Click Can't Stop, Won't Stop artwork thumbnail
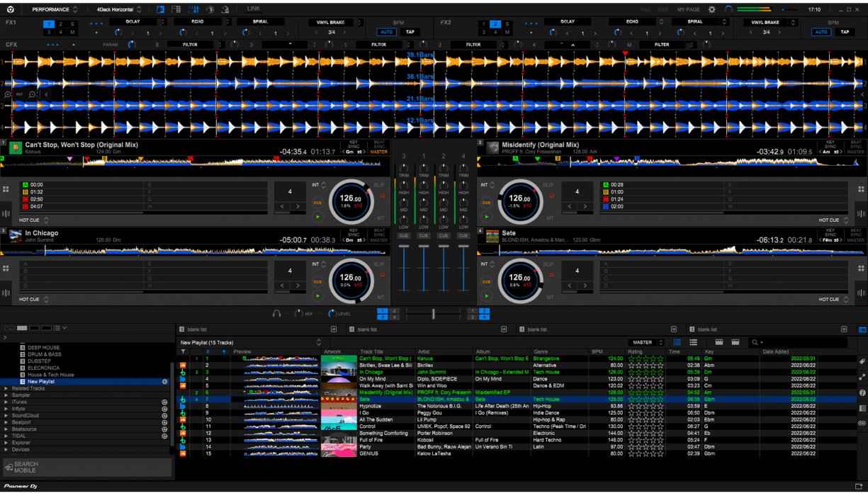This screenshot has height=496, width=868. click(339, 359)
